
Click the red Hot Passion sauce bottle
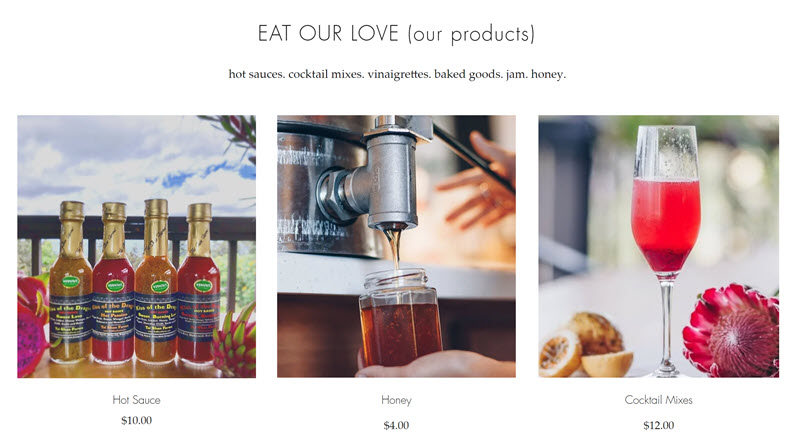pyautogui.click(x=113, y=283)
